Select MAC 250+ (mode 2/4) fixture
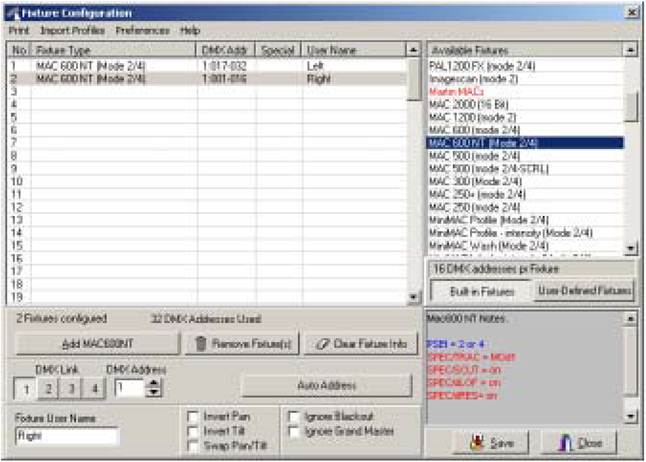Image resolution: width=646 pixels, height=462 pixels. pyautogui.click(x=525, y=194)
